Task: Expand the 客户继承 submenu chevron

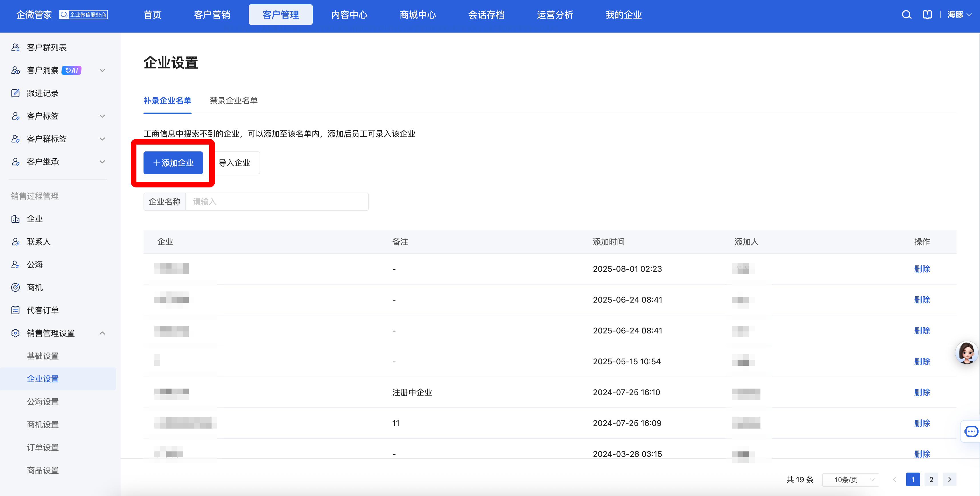Action: pos(102,162)
